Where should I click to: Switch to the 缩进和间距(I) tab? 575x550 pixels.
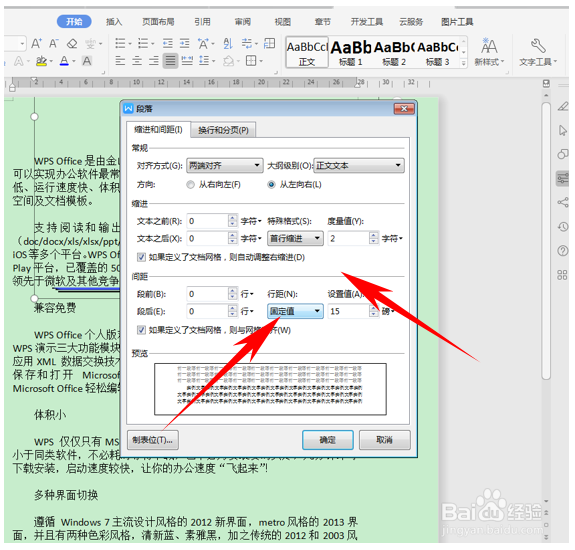[x=158, y=130]
